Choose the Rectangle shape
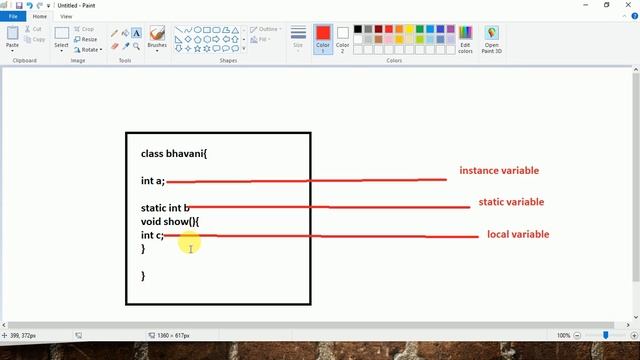The width and height of the screenshot is (640, 360). (x=207, y=30)
